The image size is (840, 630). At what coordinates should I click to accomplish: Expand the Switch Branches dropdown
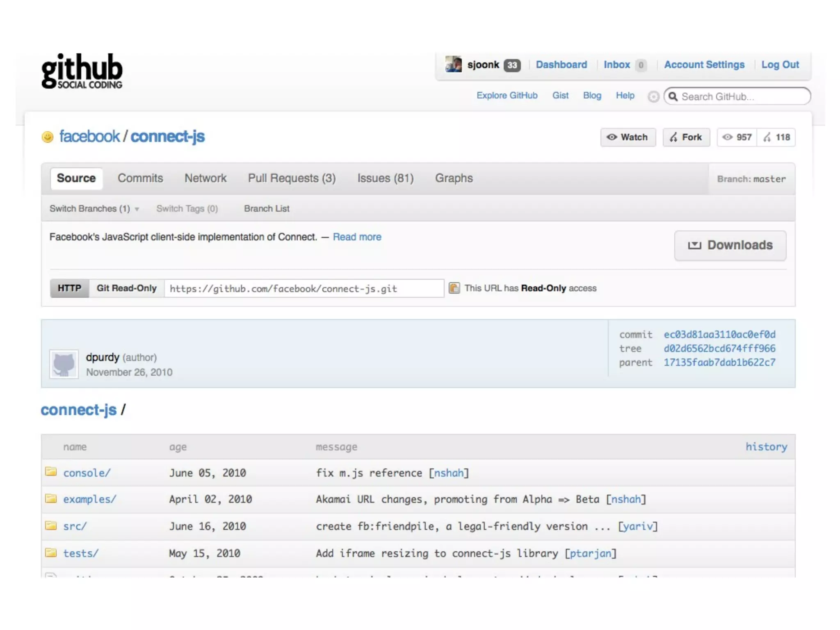(94, 208)
